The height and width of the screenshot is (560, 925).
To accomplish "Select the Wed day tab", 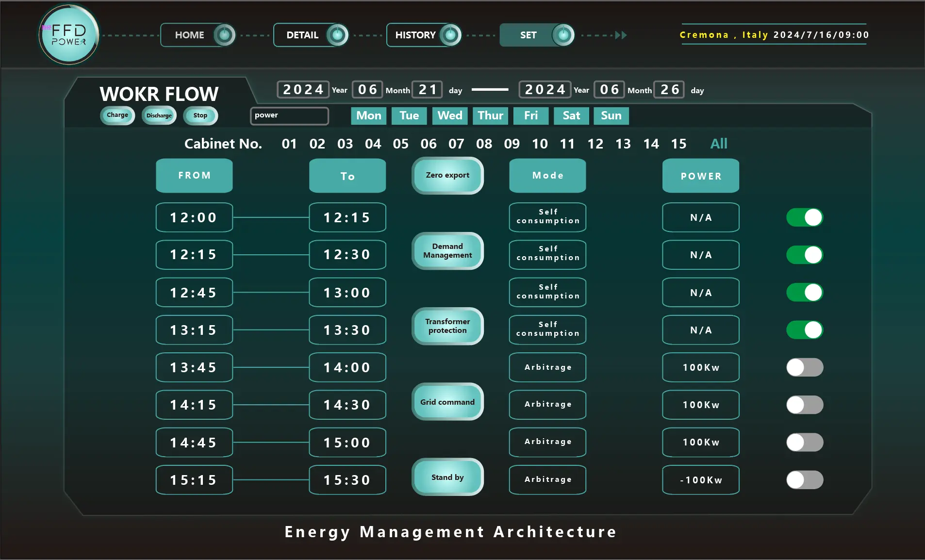I will coord(450,115).
